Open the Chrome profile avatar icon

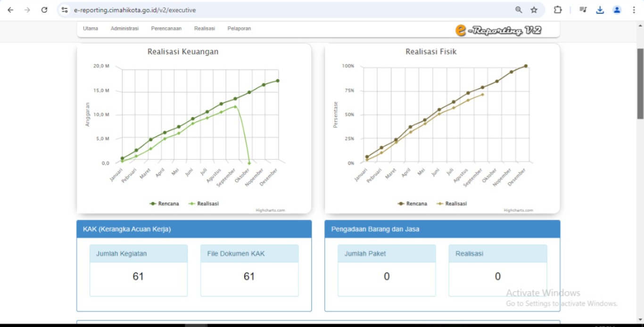click(x=617, y=10)
